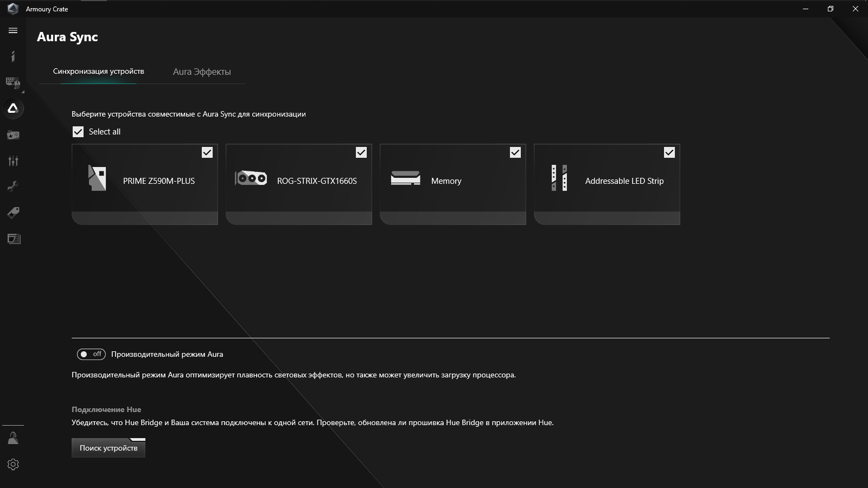Switch to the Aura Эффекты tab
The height and width of the screenshot is (488, 868).
(x=202, y=72)
